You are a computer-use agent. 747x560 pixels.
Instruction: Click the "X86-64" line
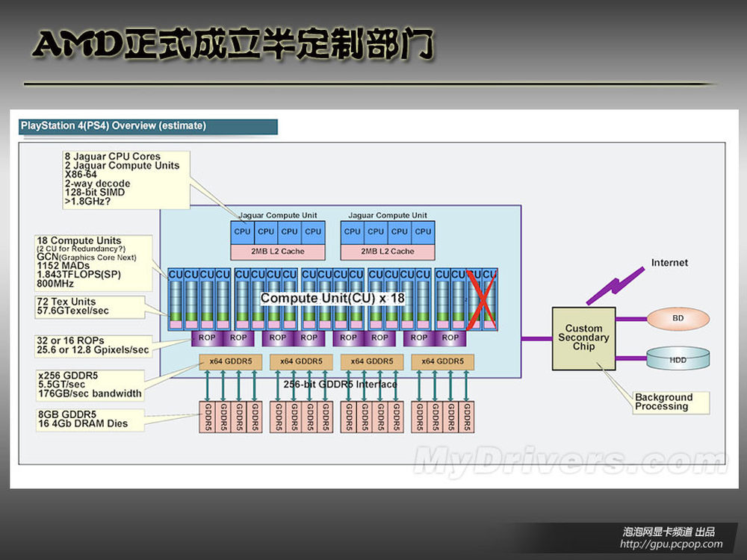pyautogui.click(x=81, y=174)
